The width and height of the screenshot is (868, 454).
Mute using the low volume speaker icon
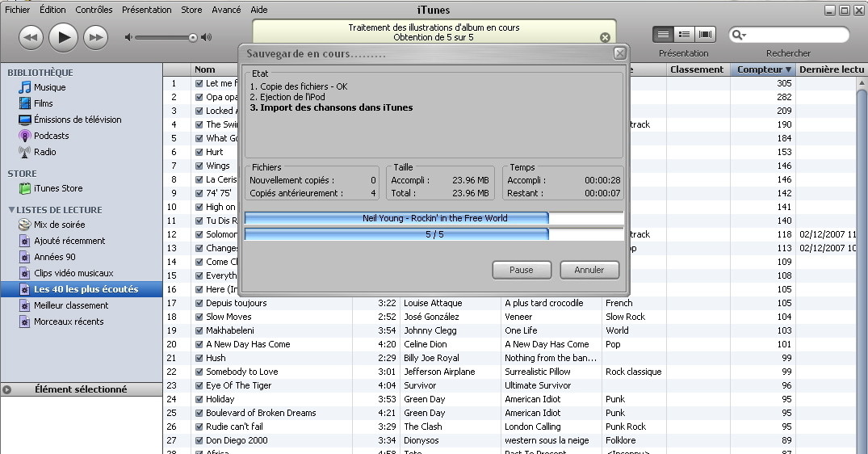tap(128, 37)
